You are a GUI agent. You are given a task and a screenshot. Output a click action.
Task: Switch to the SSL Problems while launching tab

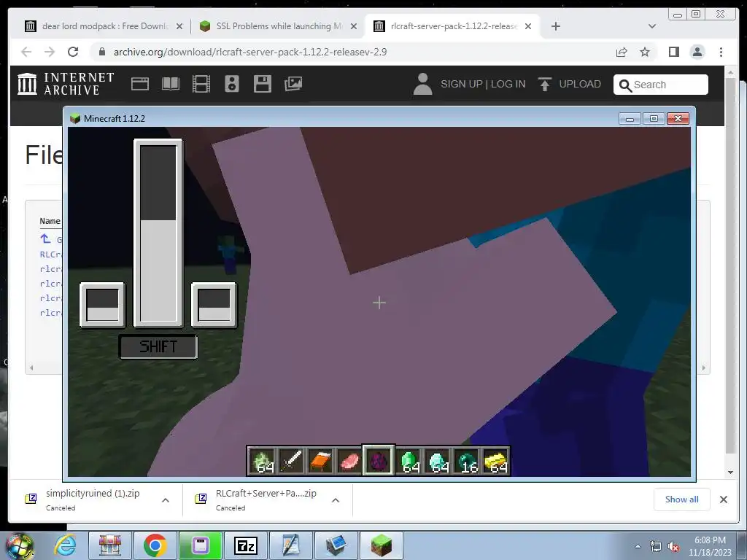279,26
